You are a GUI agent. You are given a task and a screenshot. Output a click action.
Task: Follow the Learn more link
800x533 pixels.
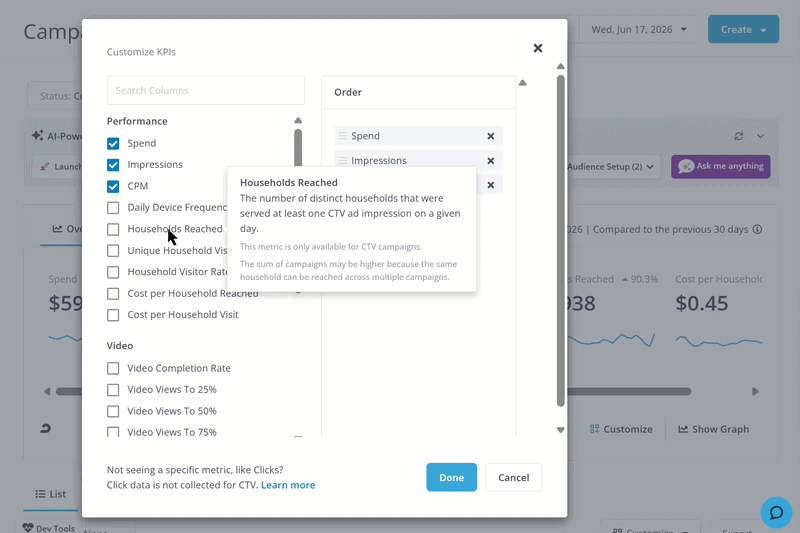(288, 485)
